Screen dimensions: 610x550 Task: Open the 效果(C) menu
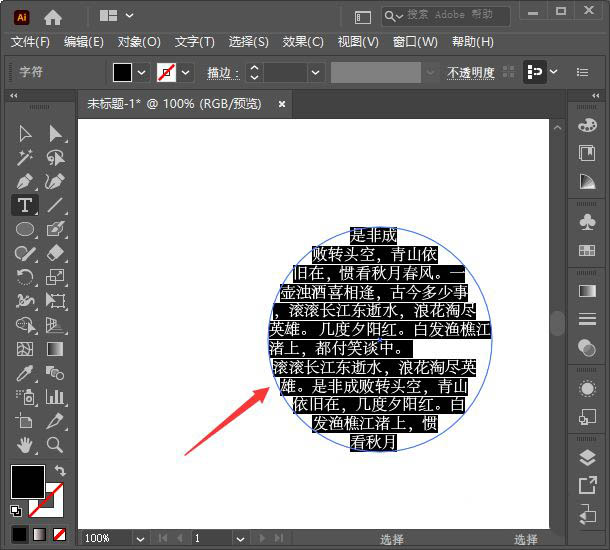[x=303, y=42]
